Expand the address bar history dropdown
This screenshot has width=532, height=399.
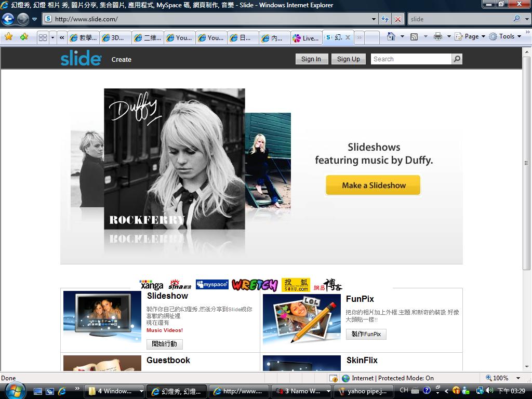pyautogui.click(x=374, y=19)
